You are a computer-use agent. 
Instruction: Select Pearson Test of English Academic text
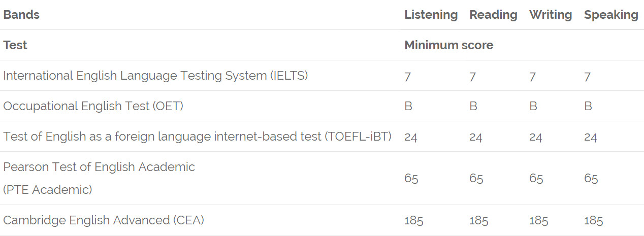[99, 167]
